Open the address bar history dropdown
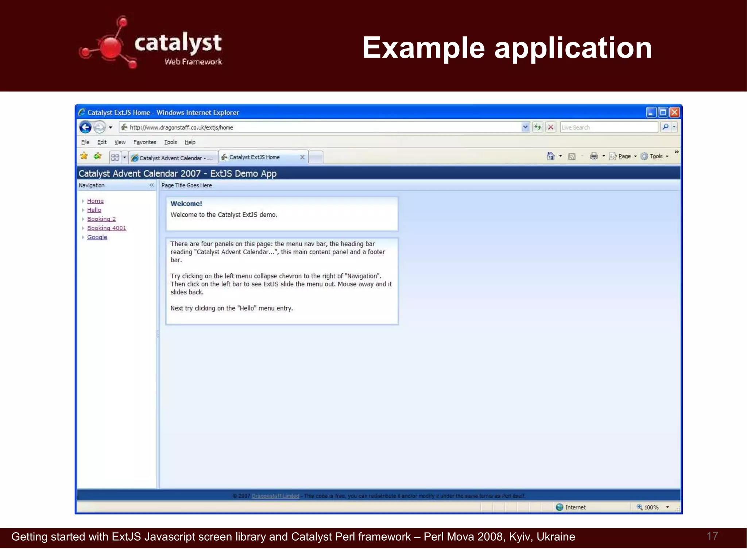This screenshot has width=747, height=560. [525, 127]
